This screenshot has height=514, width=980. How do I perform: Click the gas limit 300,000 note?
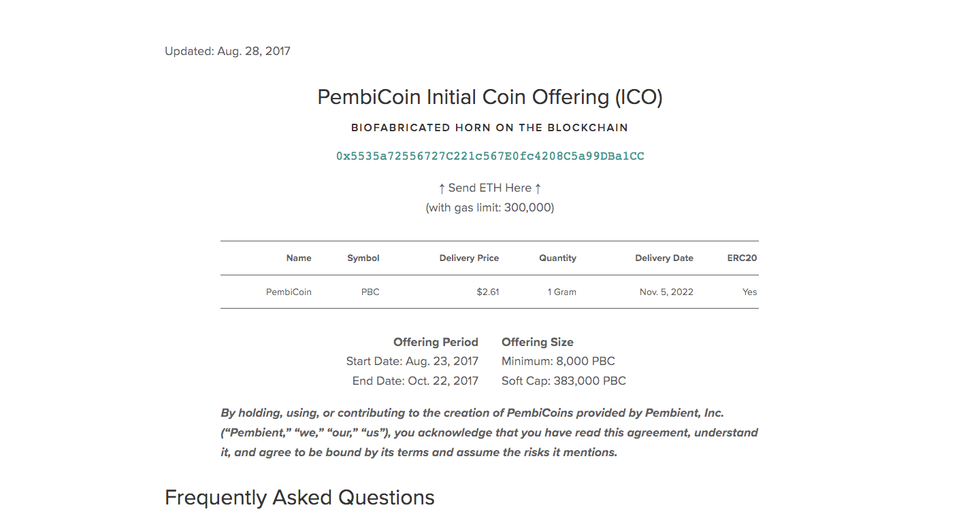tap(490, 207)
